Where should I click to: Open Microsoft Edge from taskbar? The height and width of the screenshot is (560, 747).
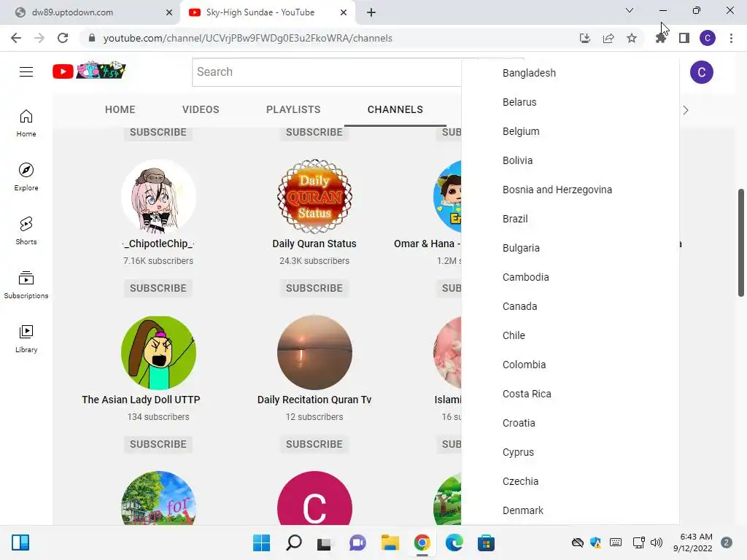[x=454, y=542]
